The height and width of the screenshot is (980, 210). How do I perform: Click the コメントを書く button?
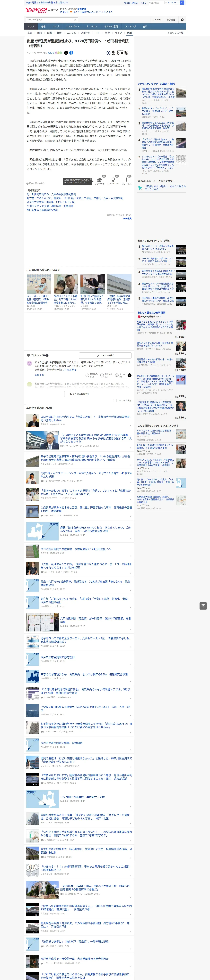tap(105, 355)
